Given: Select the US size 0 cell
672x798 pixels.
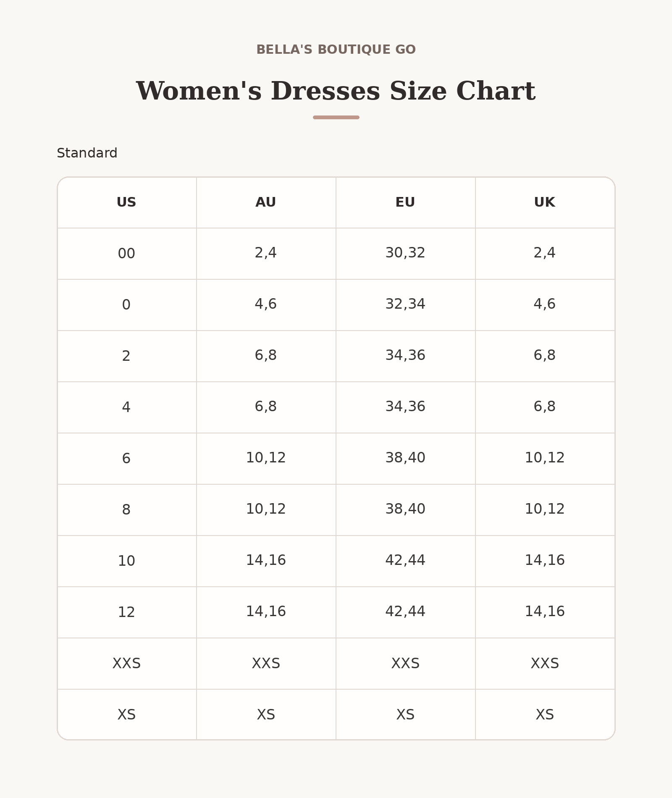Looking at the screenshot, I should 126,305.
